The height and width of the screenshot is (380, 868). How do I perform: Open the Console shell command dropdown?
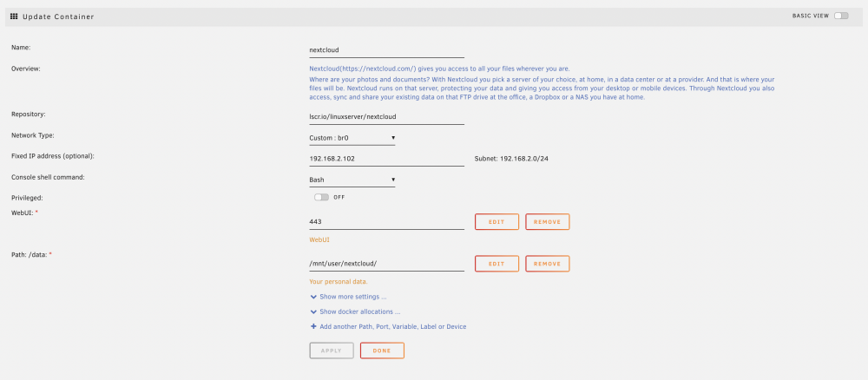(x=352, y=180)
